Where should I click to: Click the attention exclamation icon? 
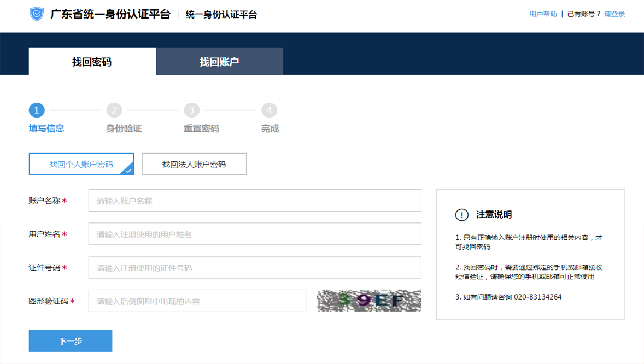461,215
